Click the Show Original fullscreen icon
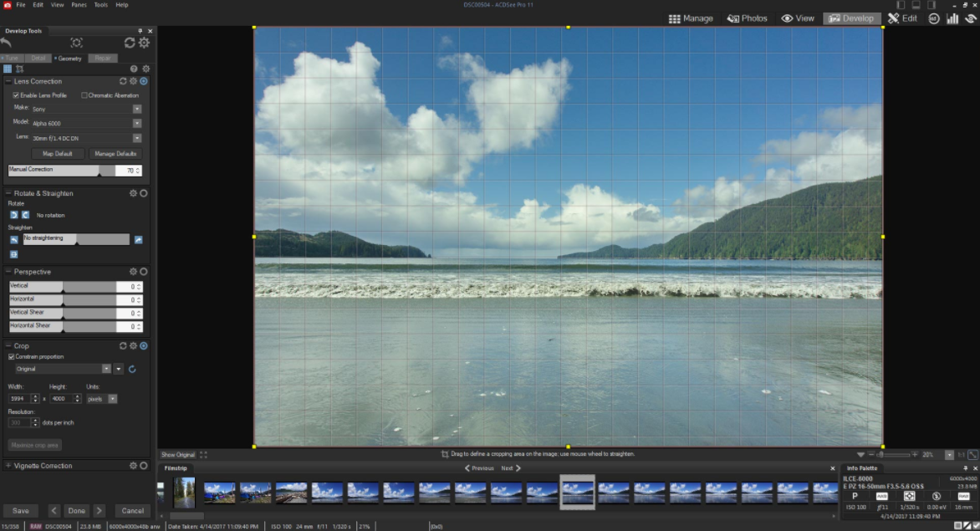This screenshot has height=531, width=980. click(x=203, y=455)
